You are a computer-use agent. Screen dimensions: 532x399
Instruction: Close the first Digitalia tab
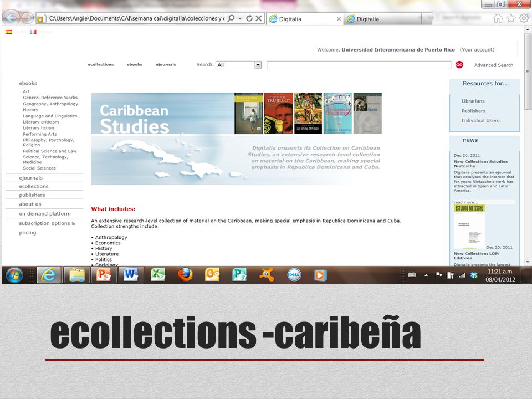(x=339, y=19)
